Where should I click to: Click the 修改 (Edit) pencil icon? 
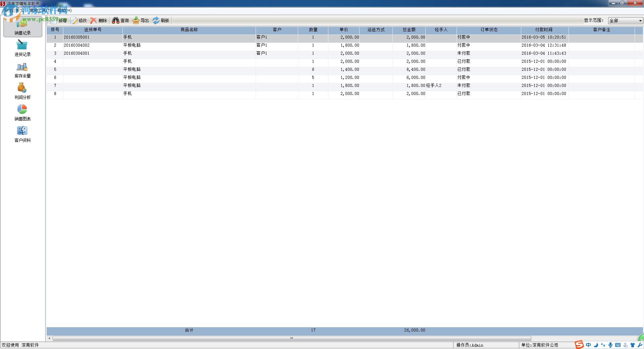pyautogui.click(x=74, y=20)
